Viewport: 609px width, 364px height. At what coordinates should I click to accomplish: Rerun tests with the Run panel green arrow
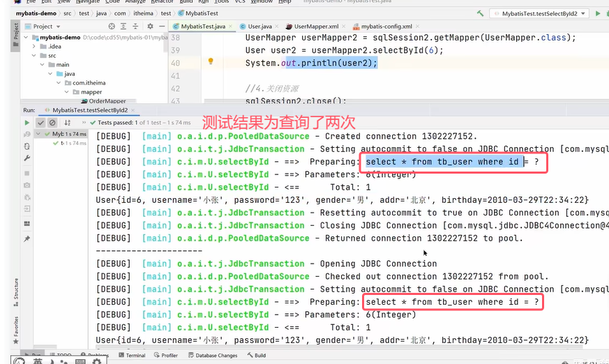click(27, 123)
